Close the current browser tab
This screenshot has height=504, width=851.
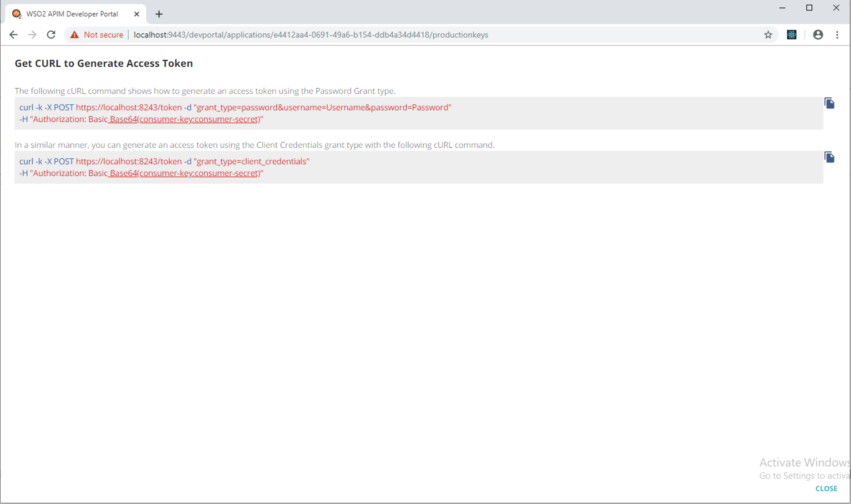[x=137, y=13]
